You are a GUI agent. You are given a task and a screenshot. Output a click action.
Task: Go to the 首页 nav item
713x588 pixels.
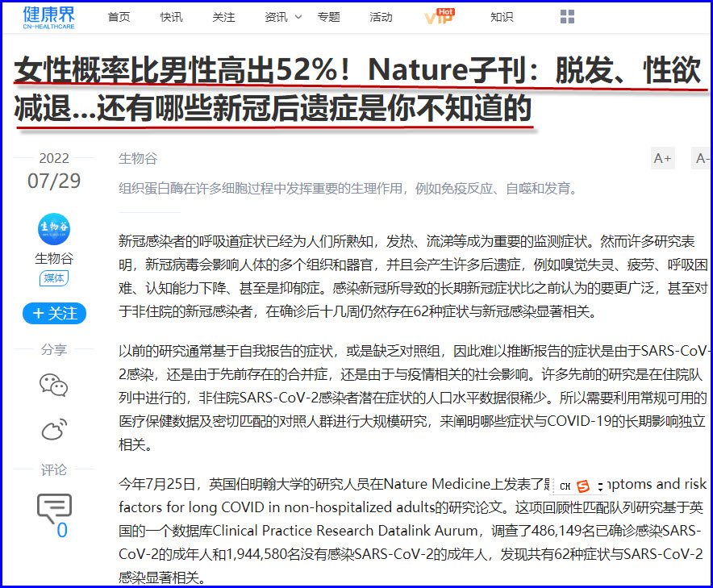pyautogui.click(x=119, y=17)
